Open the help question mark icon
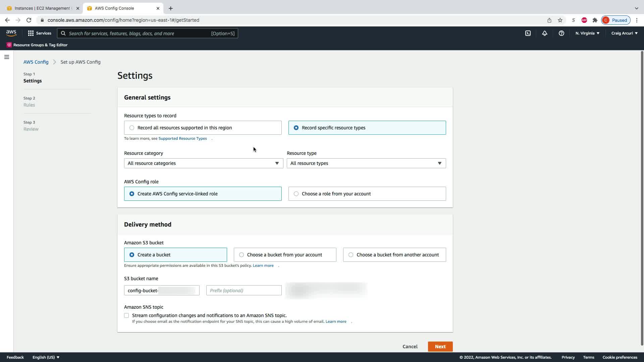Image resolution: width=644 pixels, height=362 pixels. click(x=561, y=33)
